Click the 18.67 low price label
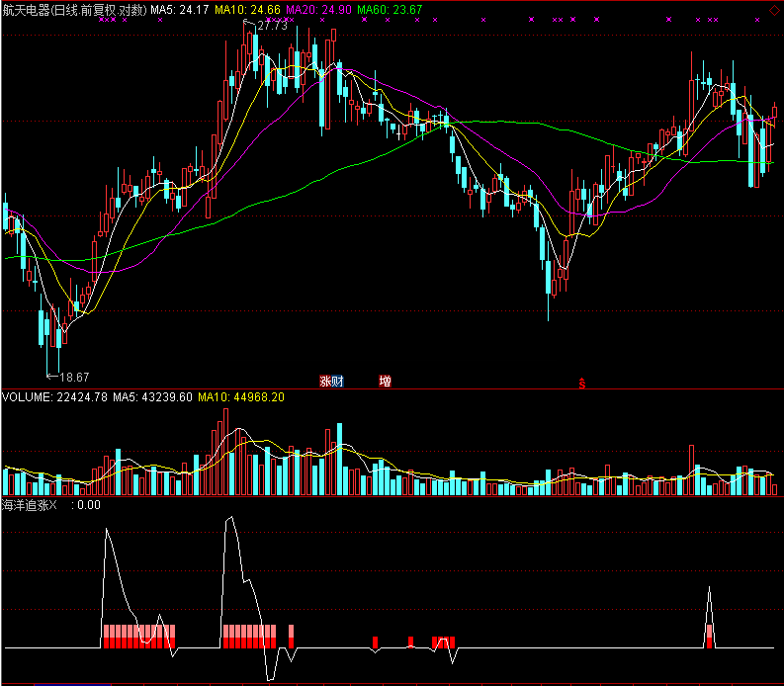The height and width of the screenshot is (686, 784). [74, 377]
